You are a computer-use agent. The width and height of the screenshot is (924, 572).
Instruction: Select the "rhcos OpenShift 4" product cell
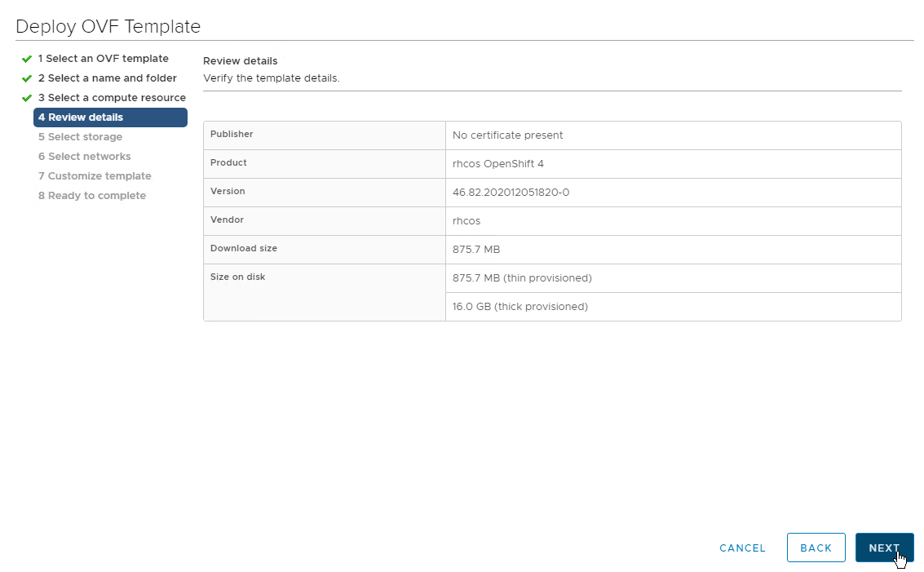(x=497, y=164)
